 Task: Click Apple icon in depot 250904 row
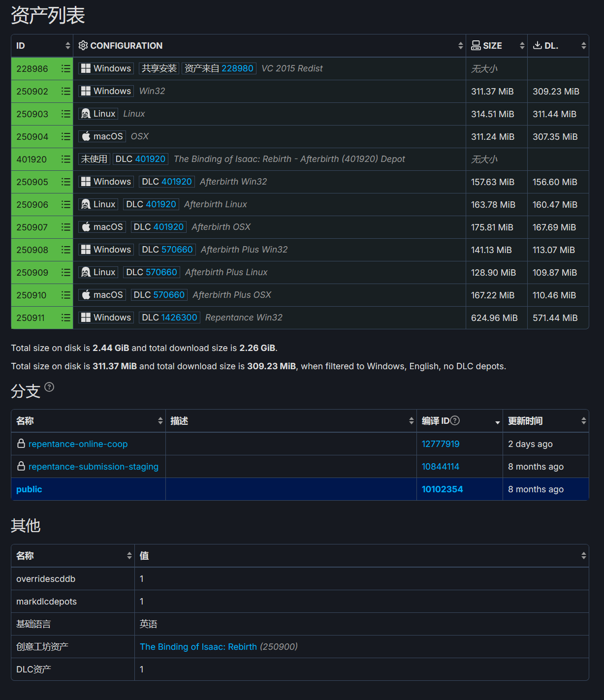point(86,136)
